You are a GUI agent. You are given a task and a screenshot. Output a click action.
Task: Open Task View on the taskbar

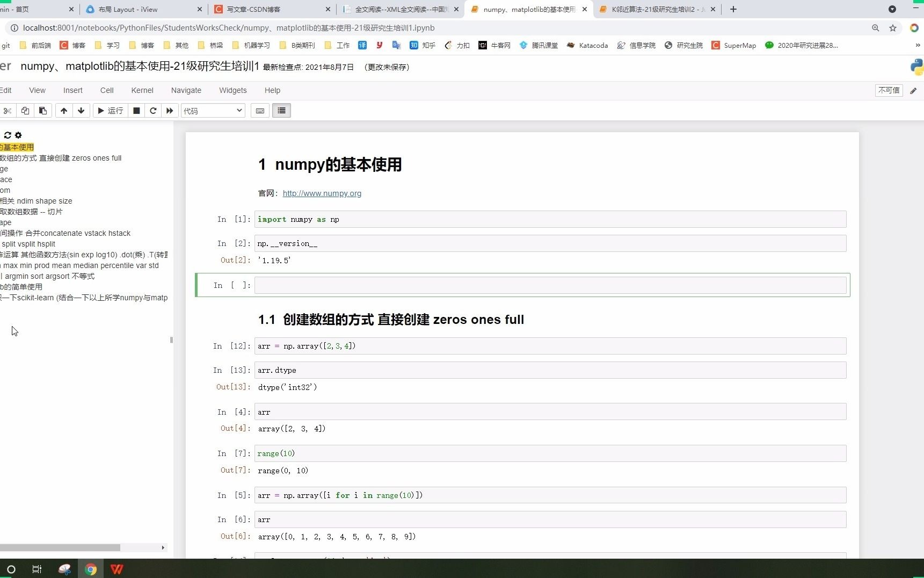tap(37, 569)
